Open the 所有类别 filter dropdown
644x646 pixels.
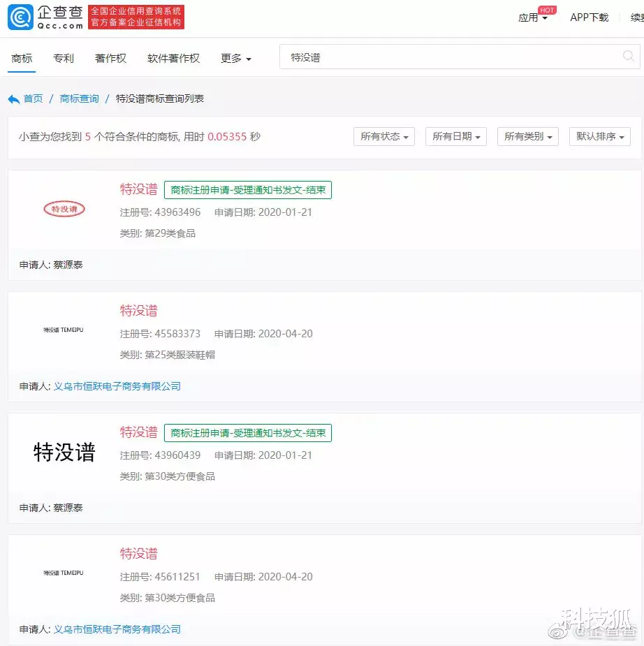[527, 136]
